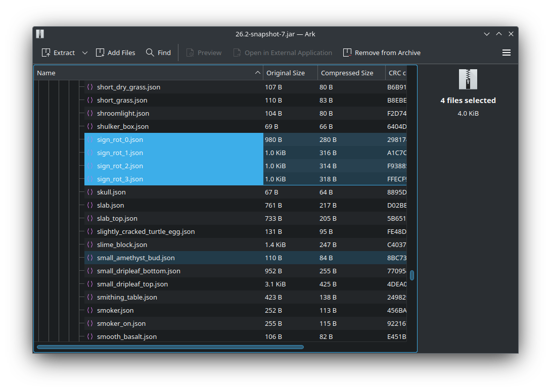Click Remove from Archive button

[x=382, y=53]
